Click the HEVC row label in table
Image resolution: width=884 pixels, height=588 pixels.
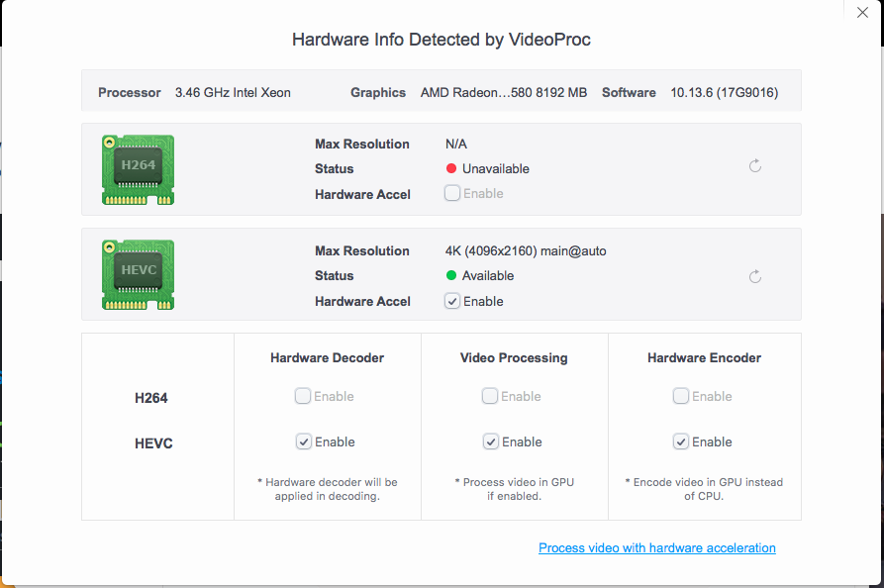(x=153, y=443)
